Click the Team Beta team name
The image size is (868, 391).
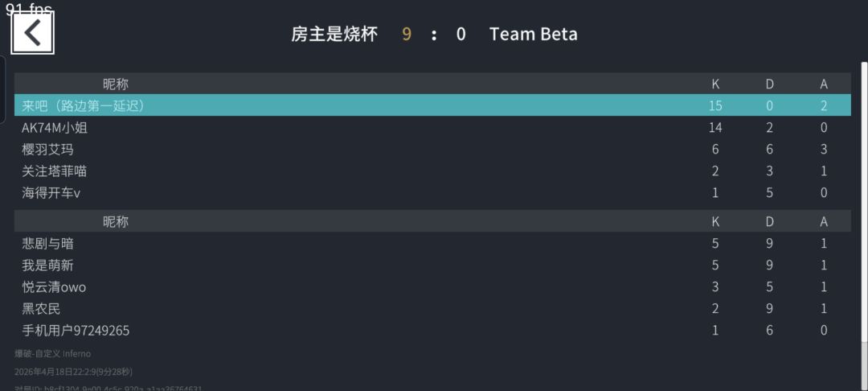(533, 34)
